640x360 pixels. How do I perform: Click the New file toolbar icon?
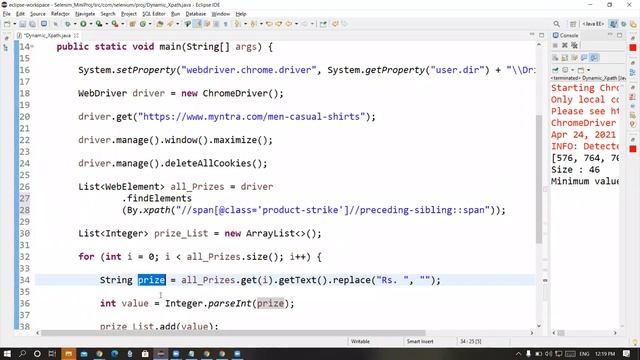tap(7, 24)
